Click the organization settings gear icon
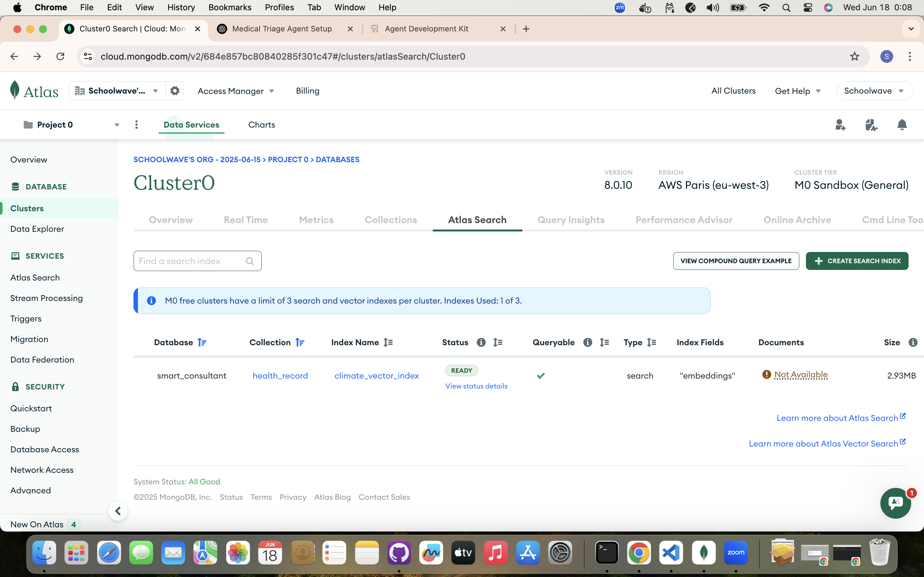Screen dimensions: 924x577 175,91
